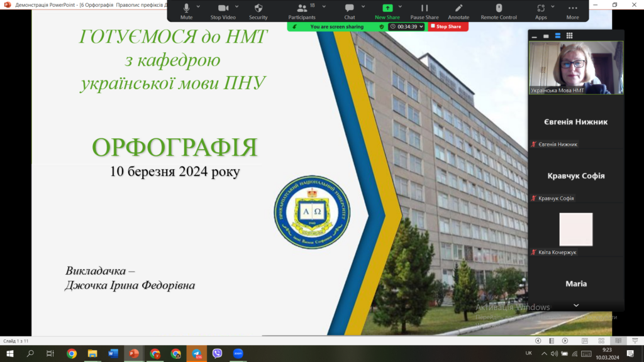
Task: Open Telegram from the Windows taskbar
Action: coord(196,354)
